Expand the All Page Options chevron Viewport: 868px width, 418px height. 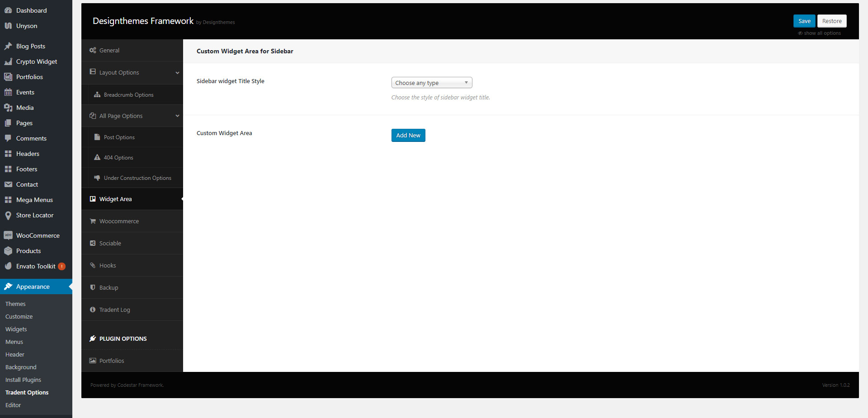[x=177, y=116]
